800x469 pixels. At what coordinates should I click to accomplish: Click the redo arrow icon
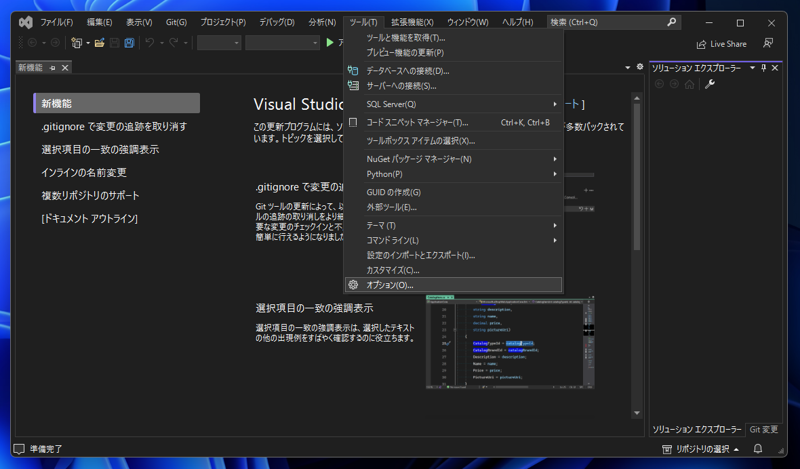173,43
